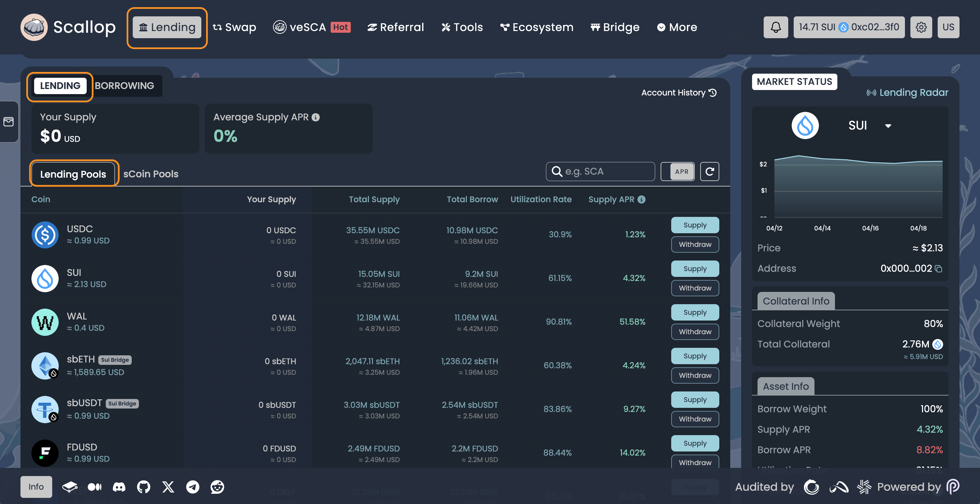The width and height of the screenshot is (980, 504).
Task: Open the Reddit icon in footer
Action: pos(217,487)
